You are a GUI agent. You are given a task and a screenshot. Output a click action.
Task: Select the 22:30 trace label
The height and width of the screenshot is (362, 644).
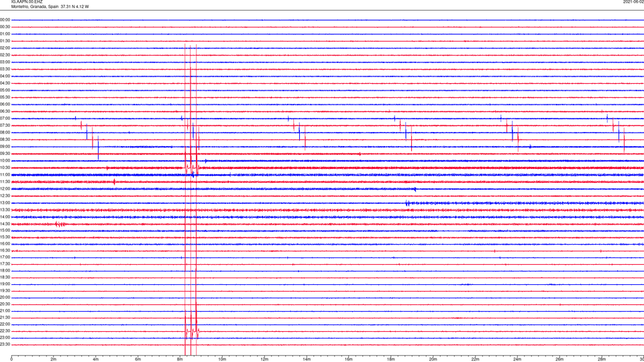pos(5,330)
